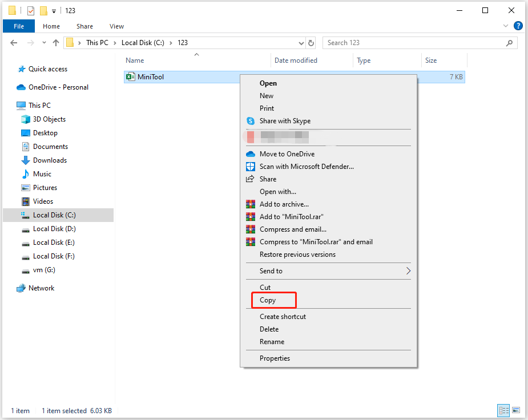Click the Back navigation arrow
Screen dimensions: 528x420
point(14,43)
